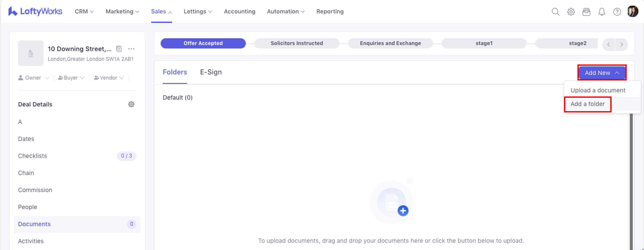Image resolution: width=644 pixels, height=250 pixels.
Task: Switch to the E-Sign tab
Action: (210, 72)
